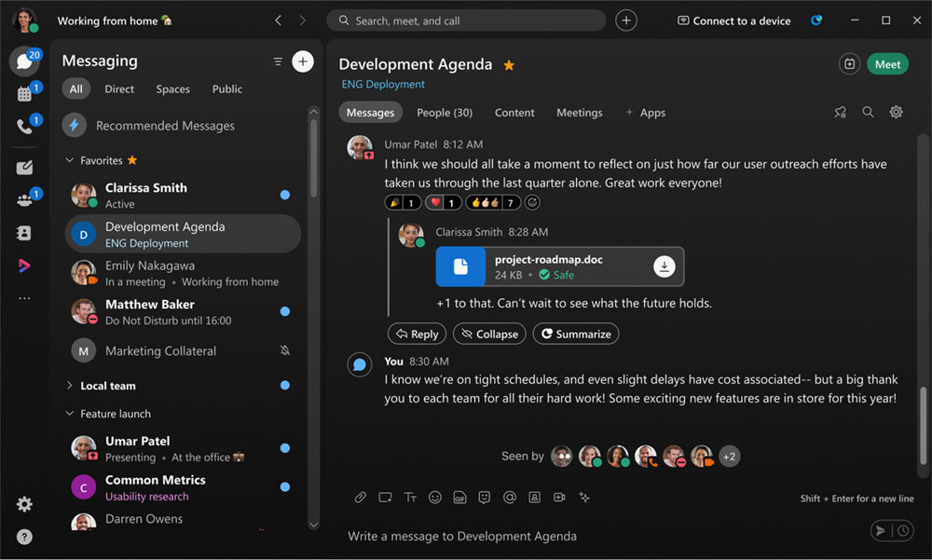This screenshot has height=560, width=932.
Task: Toggle the heart reaction on Umar's message
Action: click(x=443, y=202)
